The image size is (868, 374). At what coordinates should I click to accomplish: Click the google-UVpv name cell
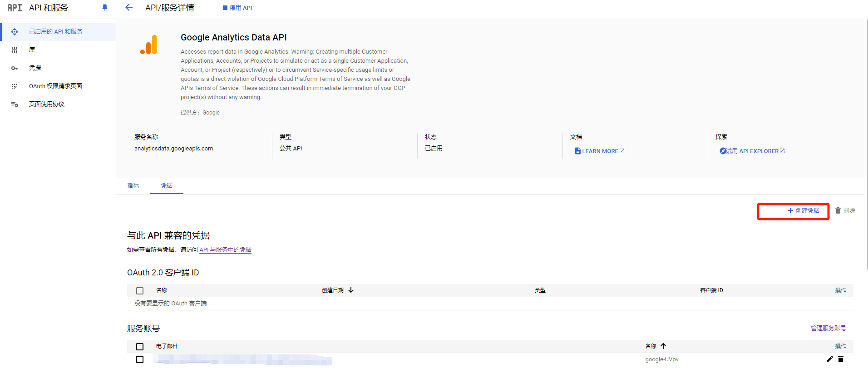point(662,359)
